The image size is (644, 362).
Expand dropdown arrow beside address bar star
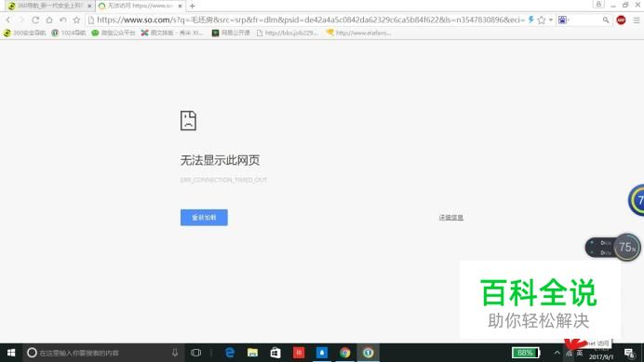[x=550, y=20]
